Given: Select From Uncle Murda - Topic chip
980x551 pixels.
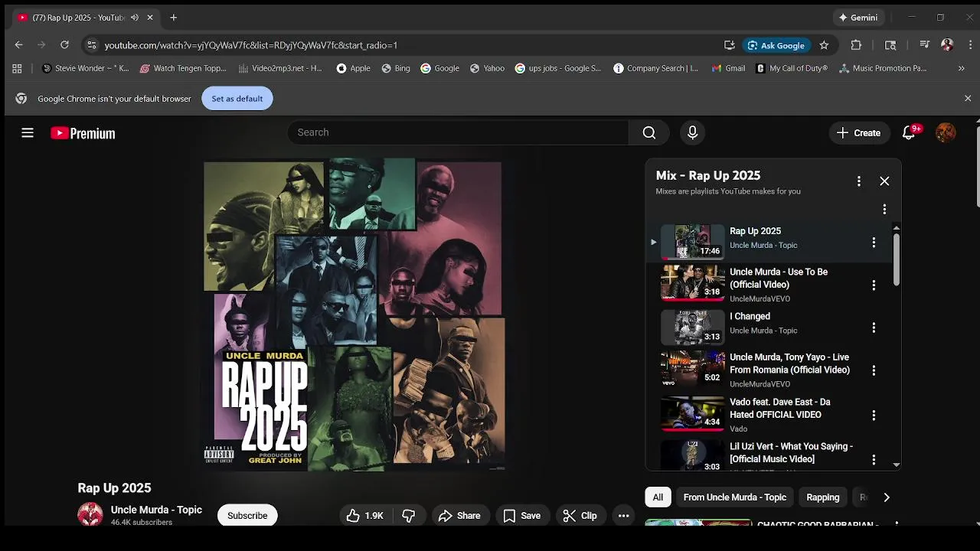Looking at the screenshot, I should [x=735, y=497].
